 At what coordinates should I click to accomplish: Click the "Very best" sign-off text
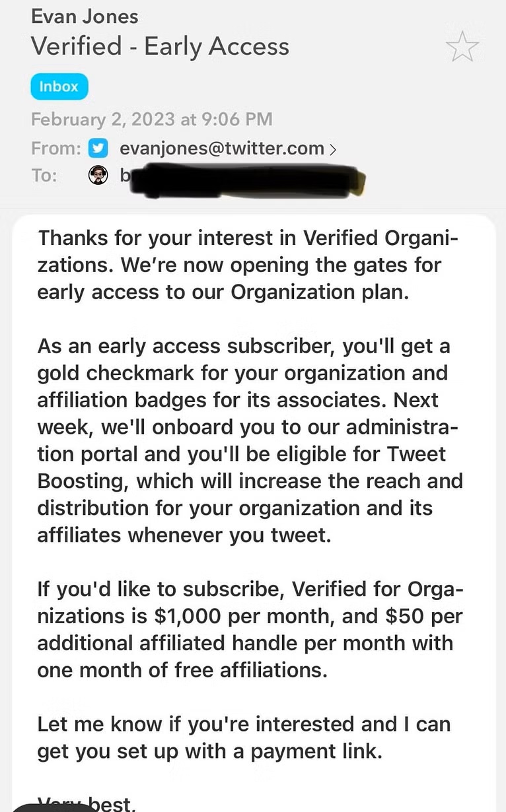click(87, 803)
